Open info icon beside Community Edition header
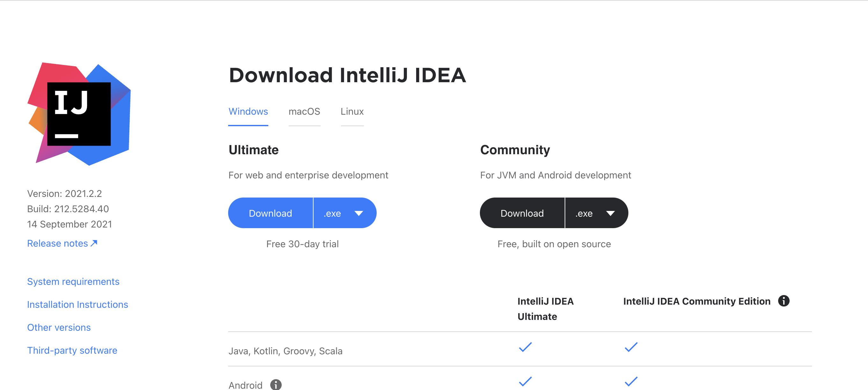 click(784, 301)
